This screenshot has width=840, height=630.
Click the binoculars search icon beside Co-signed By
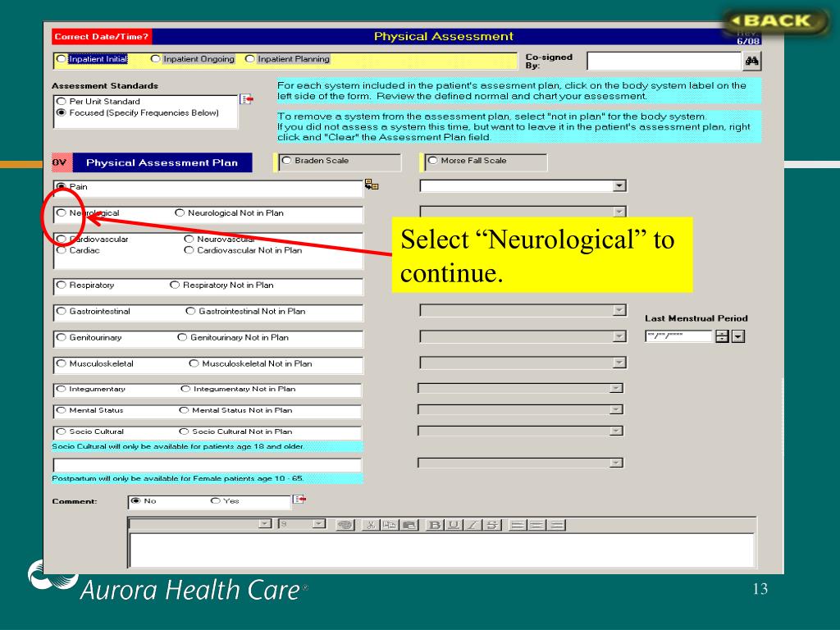click(x=751, y=61)
